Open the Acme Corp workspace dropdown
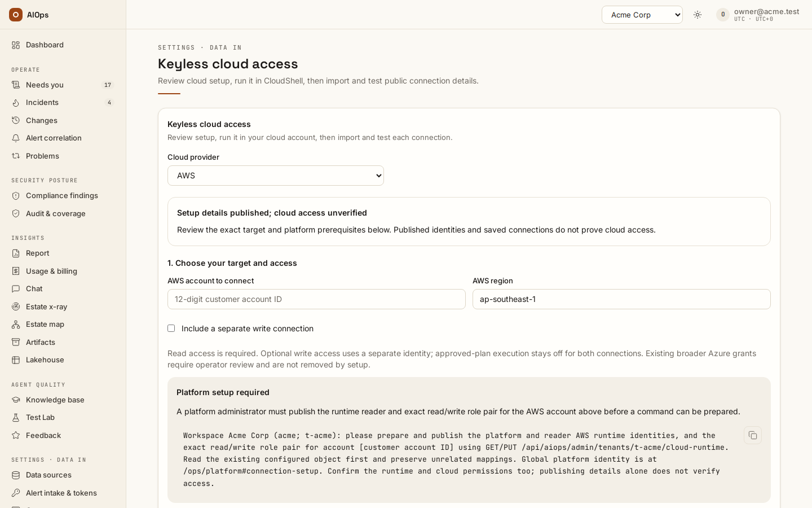 (642, 15)
